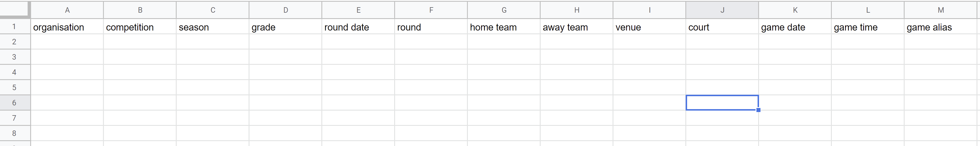Select row 8 by its row number

[x=14, y=133]
